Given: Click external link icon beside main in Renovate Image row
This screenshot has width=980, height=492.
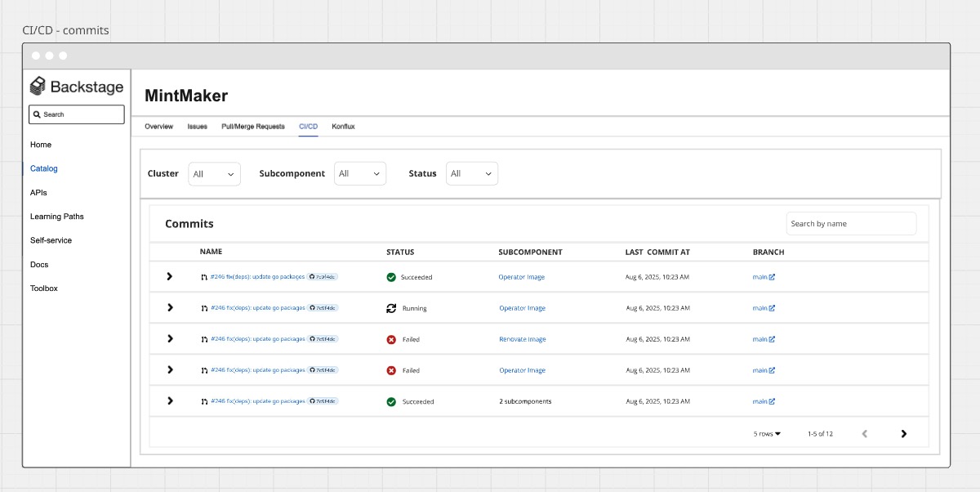Looking at the screenshot, I should [772, 339].
